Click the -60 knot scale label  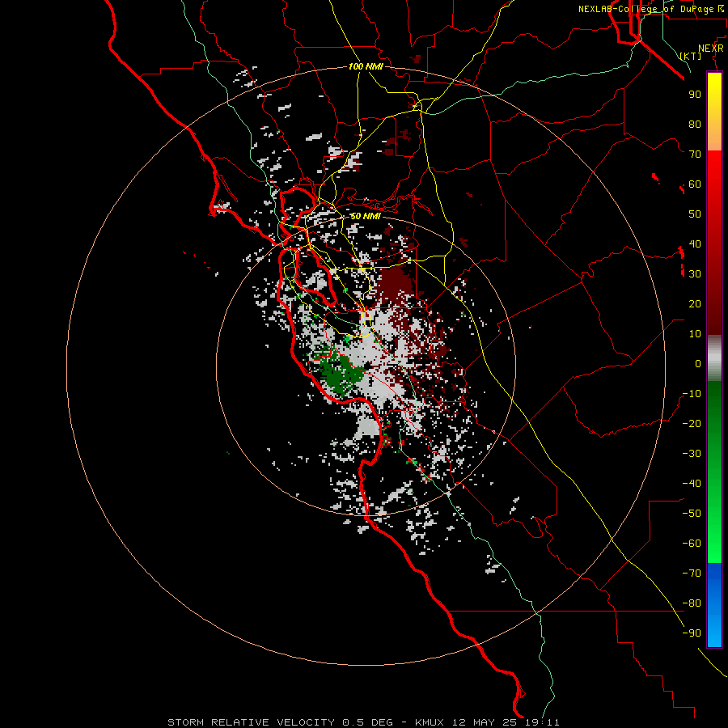click(x=692, y=544)
